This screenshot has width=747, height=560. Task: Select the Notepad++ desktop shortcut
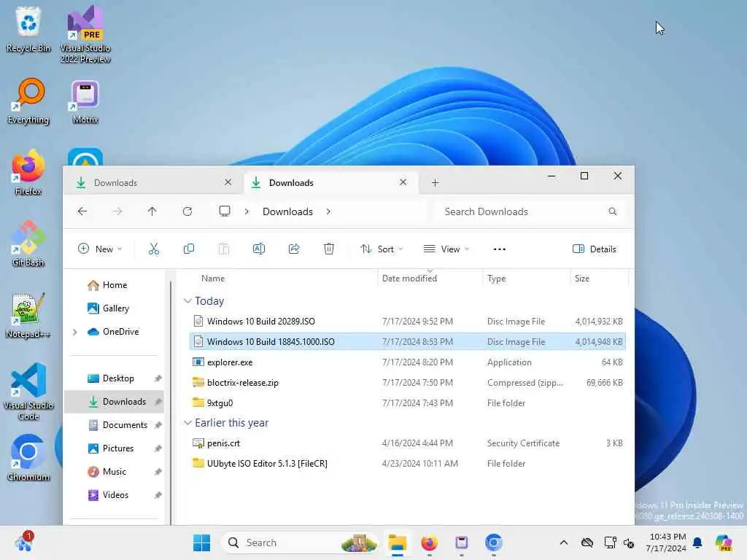pyautogui.click(x=28, y=315)
